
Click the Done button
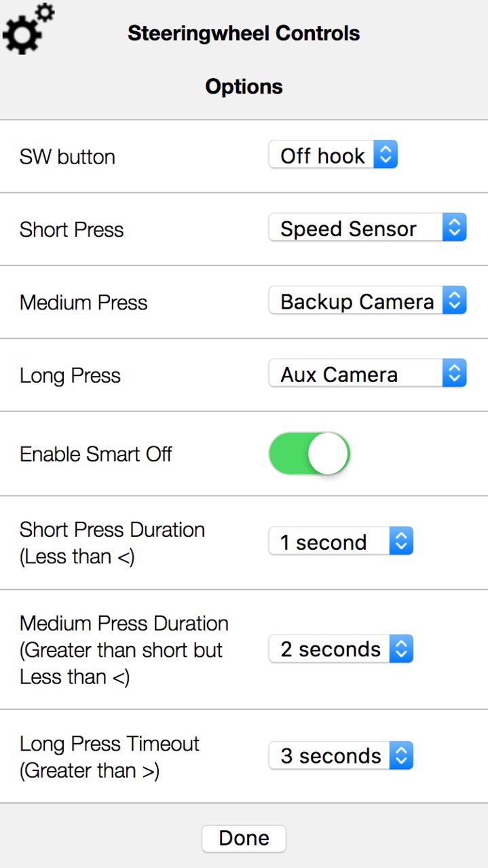tap(244, 838)
